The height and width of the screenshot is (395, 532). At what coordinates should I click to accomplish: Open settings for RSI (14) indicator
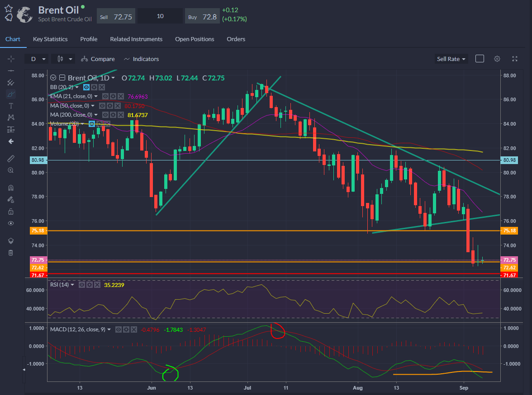click(x=90, y=285)
